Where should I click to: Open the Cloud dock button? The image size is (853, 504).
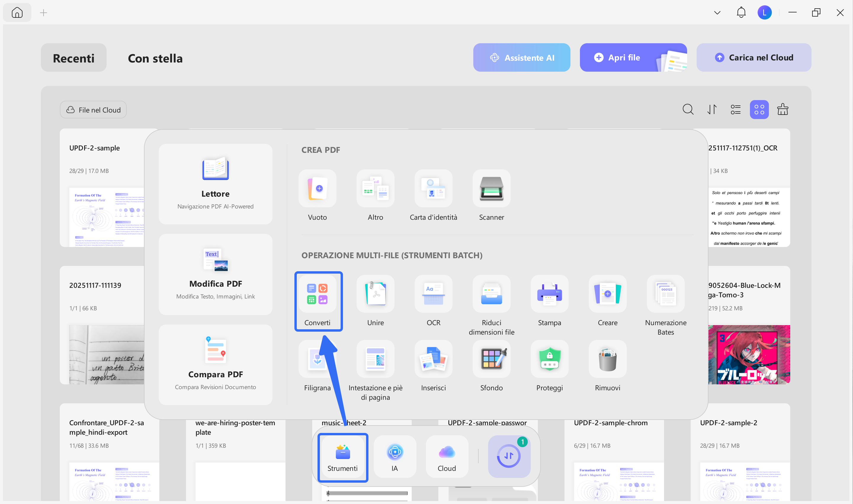coord(447,457)
